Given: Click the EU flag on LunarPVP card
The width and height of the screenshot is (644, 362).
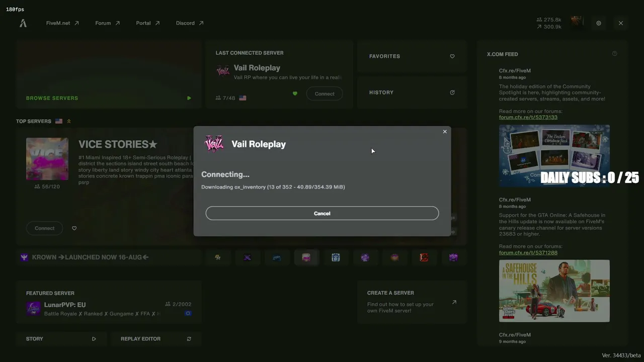Looking at the screenshot, I should click(188, 313).
